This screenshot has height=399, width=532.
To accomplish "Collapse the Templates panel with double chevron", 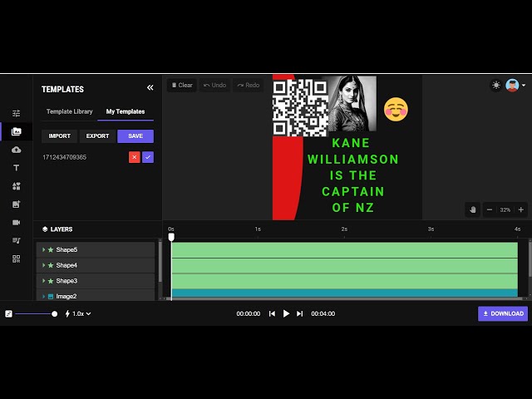I will pos(150,88).
